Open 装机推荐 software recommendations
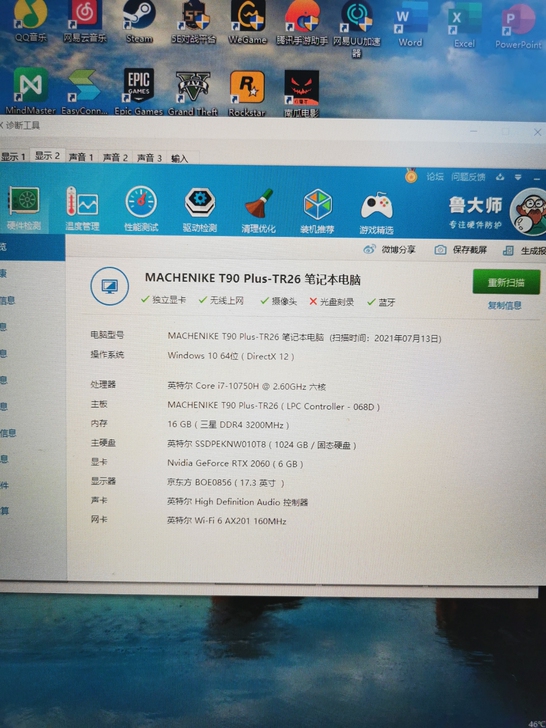Viewport: 546px width, 728px height. tap(318, 212)
